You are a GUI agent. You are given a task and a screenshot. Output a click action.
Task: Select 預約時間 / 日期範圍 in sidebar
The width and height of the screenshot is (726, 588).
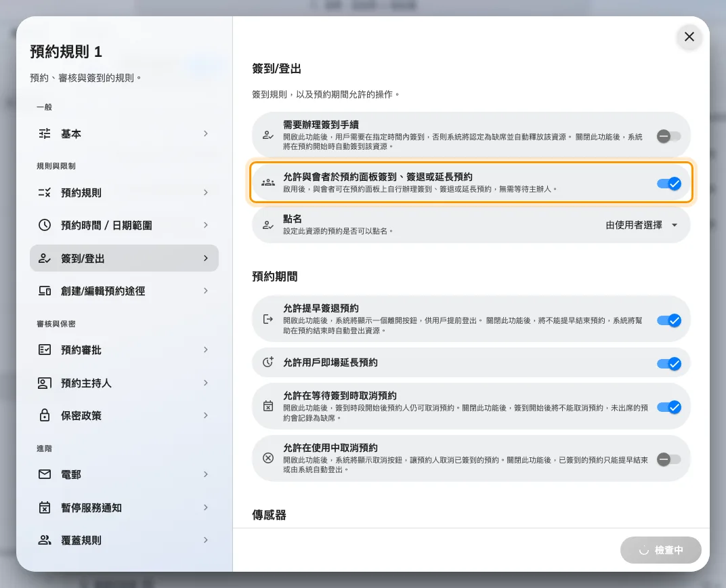[x=124, y=225]
